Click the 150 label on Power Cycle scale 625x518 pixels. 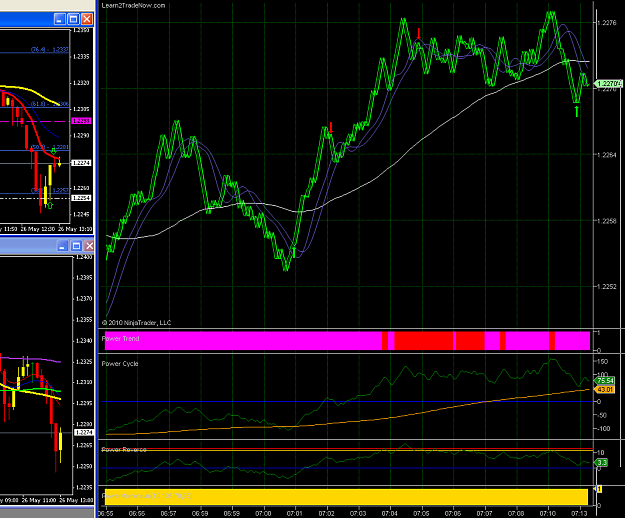(x=602, y=361)
